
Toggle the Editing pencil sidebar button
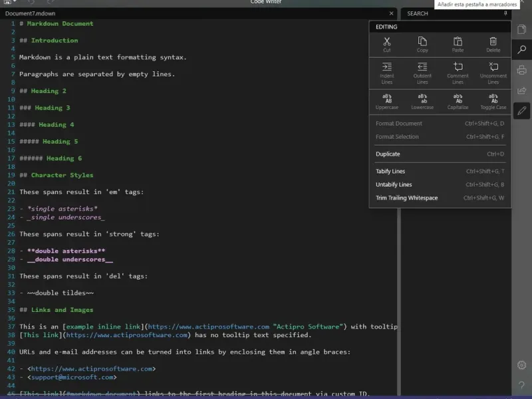coord(522,111)
